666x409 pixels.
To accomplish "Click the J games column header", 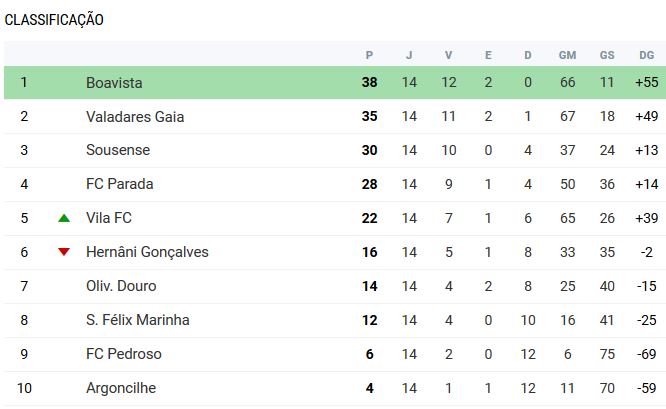I will point(409,55).
